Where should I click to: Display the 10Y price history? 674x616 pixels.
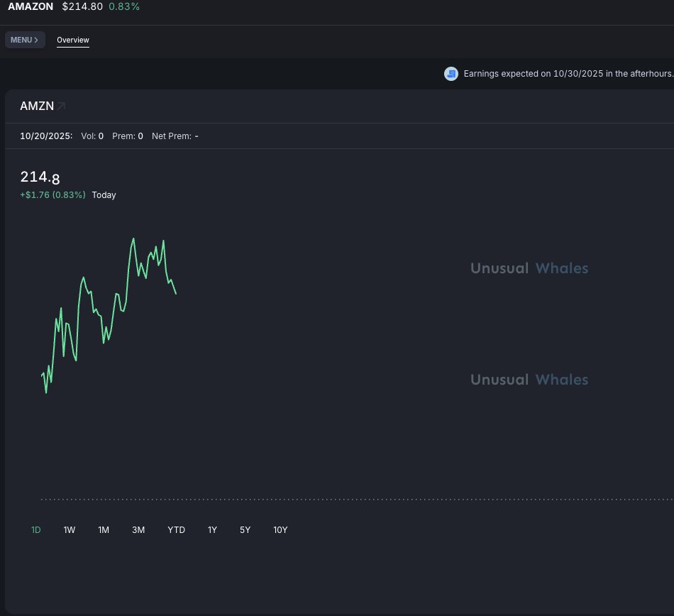click(x=280, y=530)
